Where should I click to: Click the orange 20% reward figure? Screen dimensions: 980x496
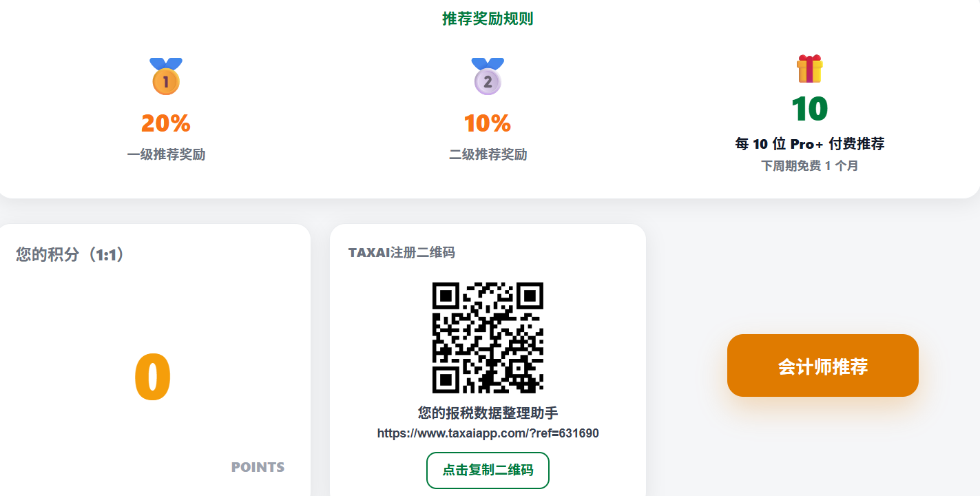pyautogui.click(x=165, y=123)
